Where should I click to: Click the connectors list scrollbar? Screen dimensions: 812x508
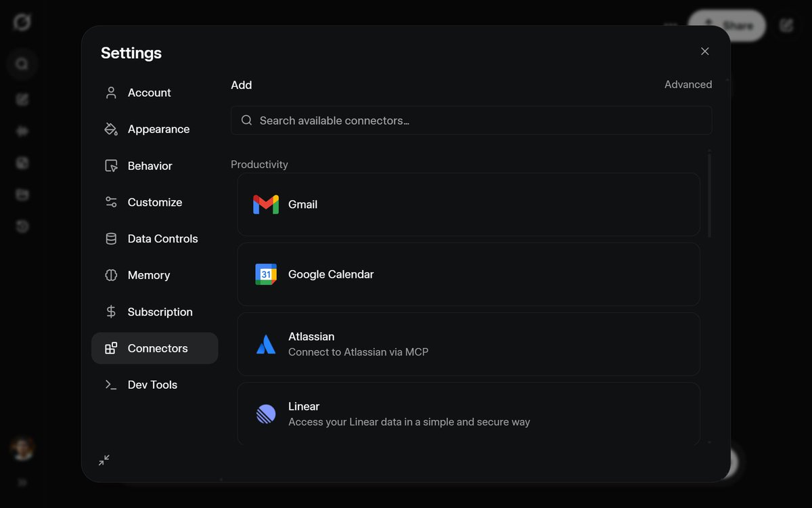pyautogui.click(x=709, y=195)
